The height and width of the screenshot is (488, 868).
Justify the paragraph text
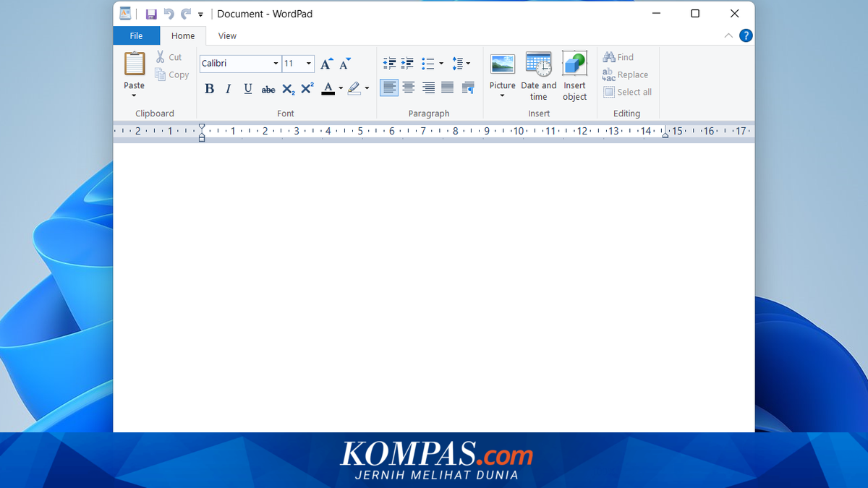pos(448,88)
